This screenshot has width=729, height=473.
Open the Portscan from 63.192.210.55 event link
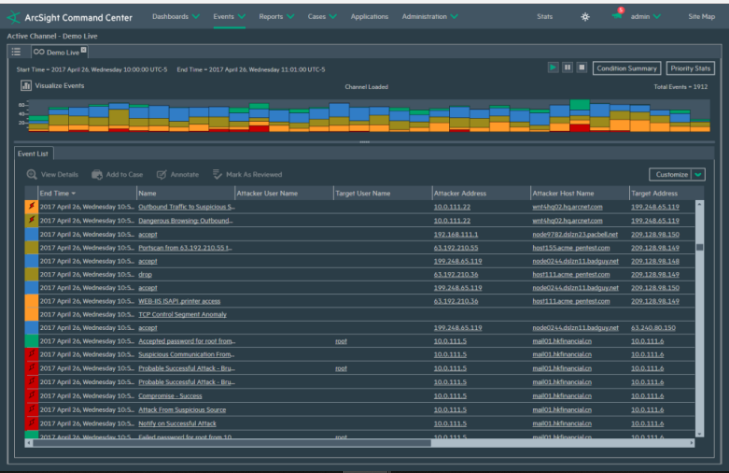(185, 248)
